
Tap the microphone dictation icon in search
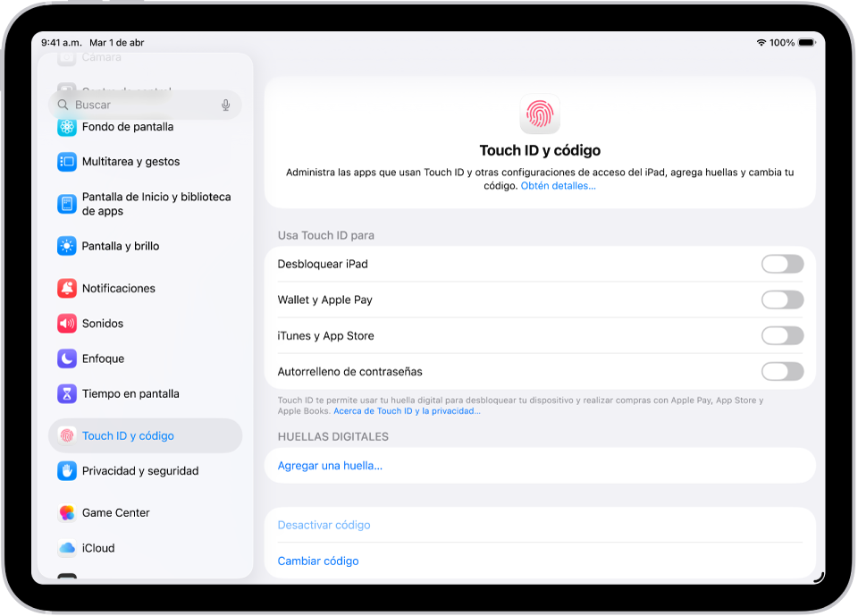pos(225,105)
